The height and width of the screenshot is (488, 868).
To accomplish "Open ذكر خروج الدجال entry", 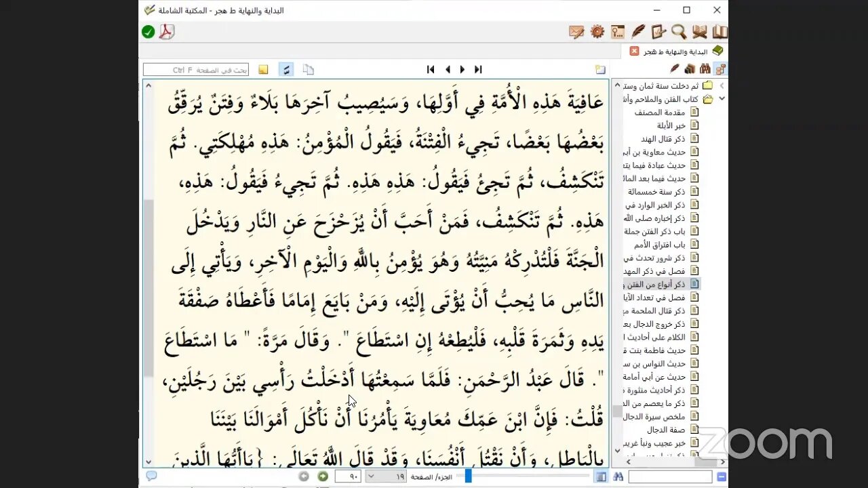I will 654,324.
